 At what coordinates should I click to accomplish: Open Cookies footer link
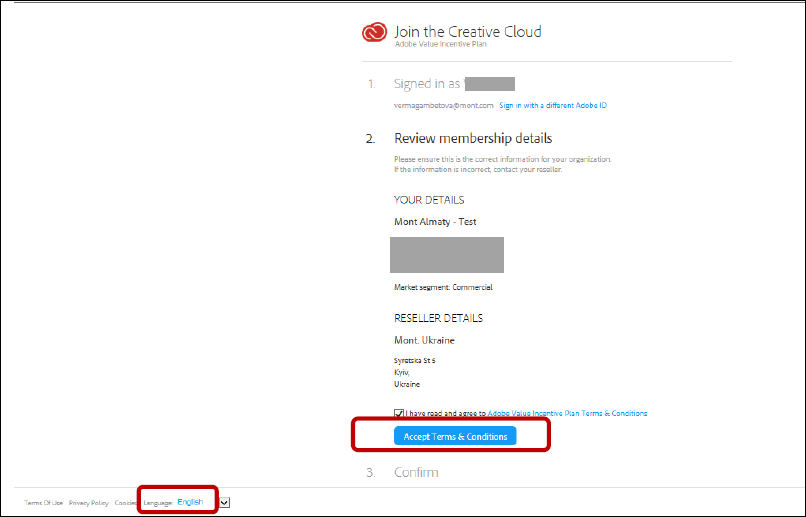click(x=125, y=503)
